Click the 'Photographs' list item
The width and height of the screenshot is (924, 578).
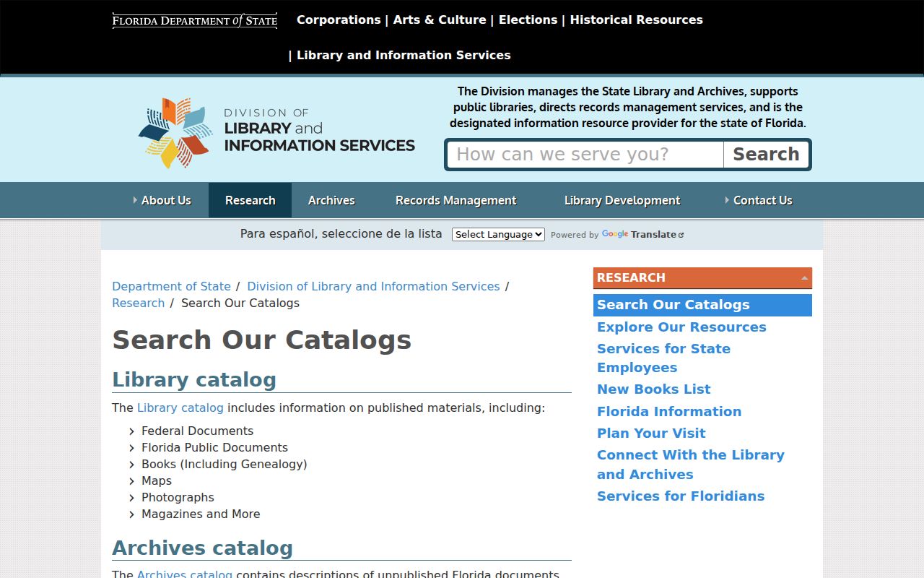click(x=178, y=497)
